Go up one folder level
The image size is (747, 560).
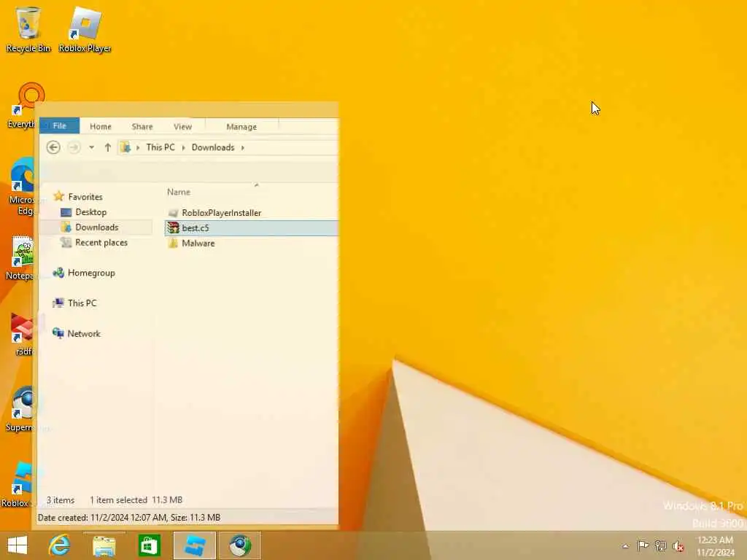[108, 147]
